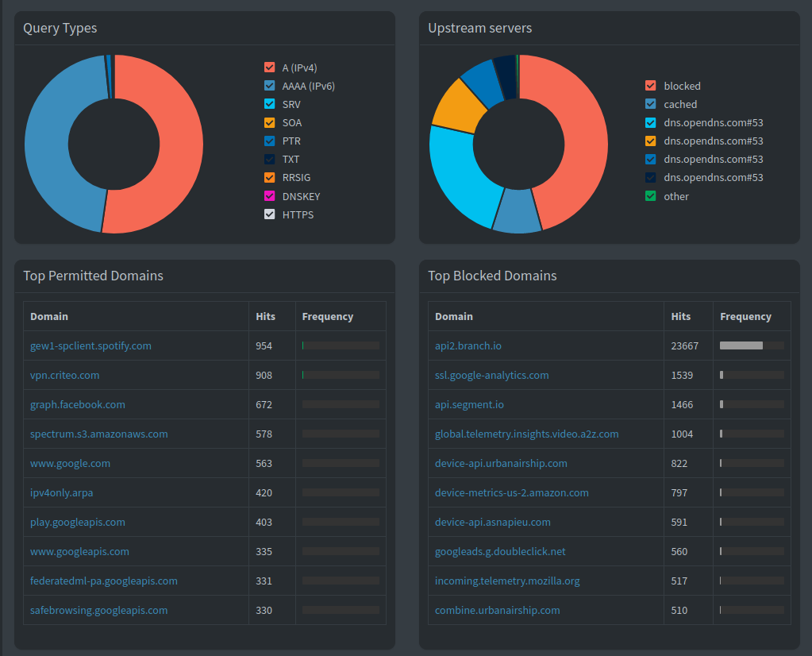The width and height of the screenshot is (812, 656).
Task: Open combine.urbanairship.com link
Action: [x=497, y=611]
